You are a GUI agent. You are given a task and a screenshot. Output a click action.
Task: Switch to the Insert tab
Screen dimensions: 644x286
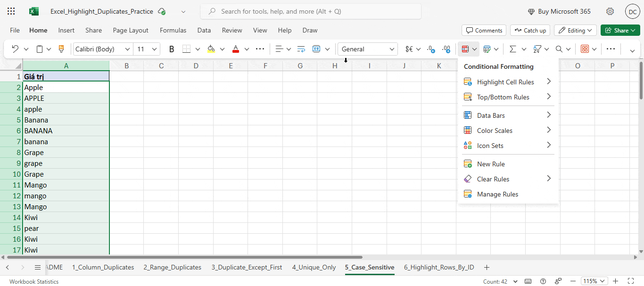[x=66, y=30]
